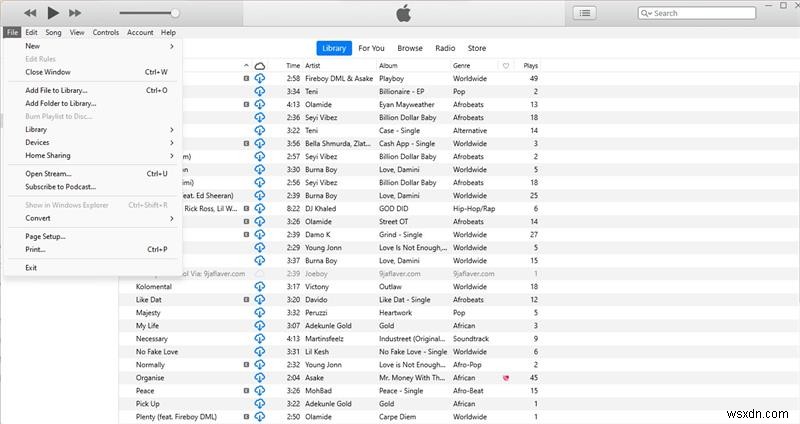The width and height of the screenshot is (800, 424).
Task: Close the open File menu
Action: [12, 32]
